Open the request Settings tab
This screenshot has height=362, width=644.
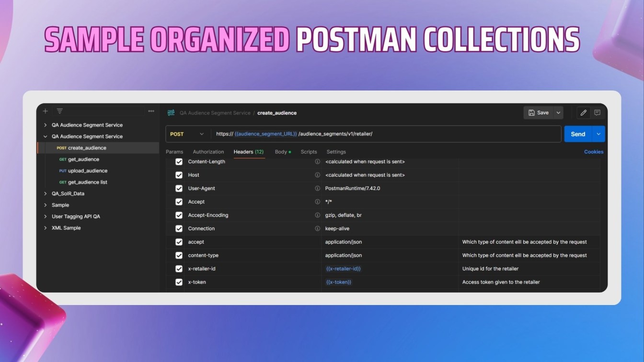point(336,152)
